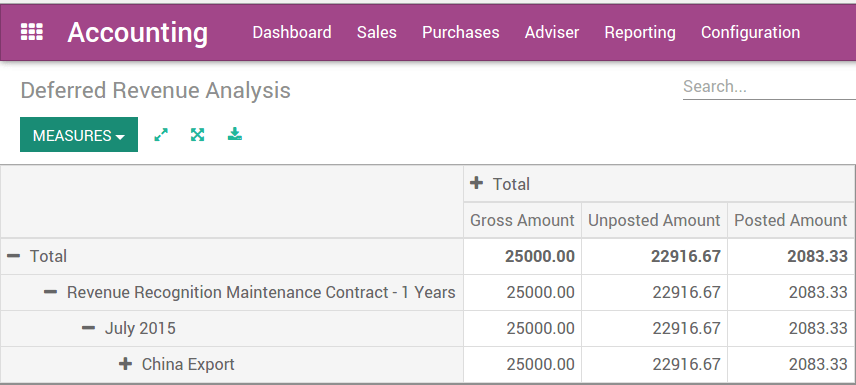The height and width of the screenshot is (385, 856).
Task: Sort by the Unposted Amount column header
Action: click(654, 220)
